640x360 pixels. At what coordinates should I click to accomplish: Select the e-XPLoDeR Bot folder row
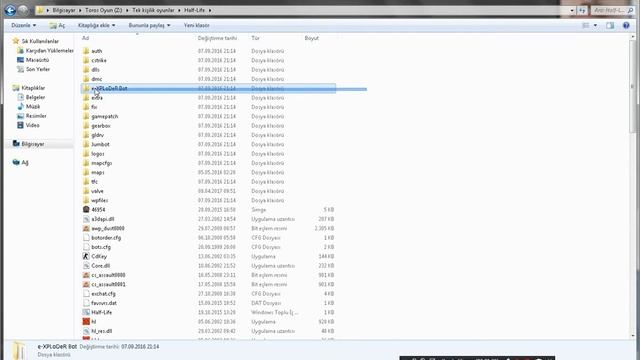(208, 88)
